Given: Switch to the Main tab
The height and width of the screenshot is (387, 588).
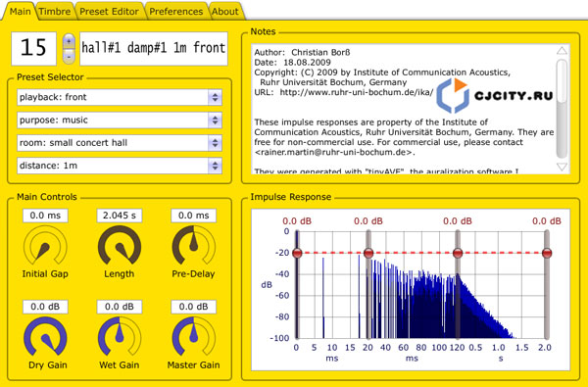Looking at the screenshot, I should tap(20, 11).
